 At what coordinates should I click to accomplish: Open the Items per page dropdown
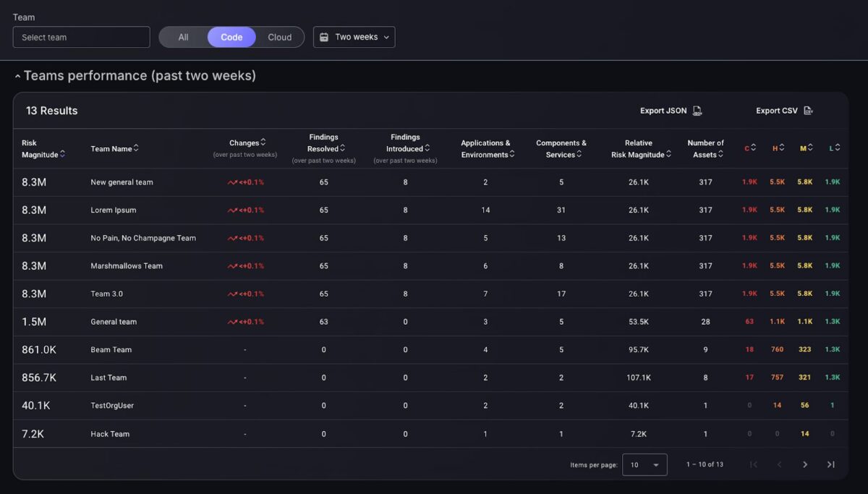point(644,464)
